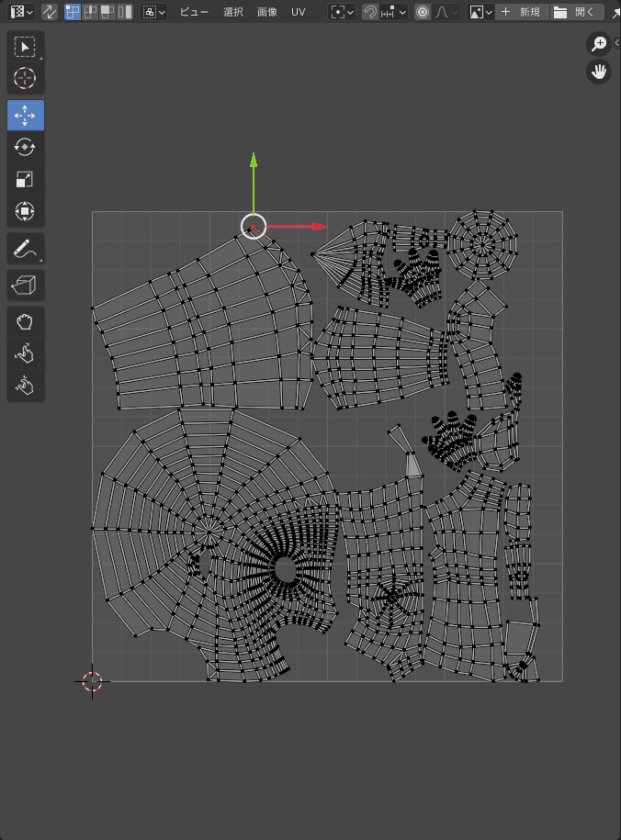The width and height of the screenshot is (621, 840).
Task: Open the ビュー menu
Action: point(194,12)
